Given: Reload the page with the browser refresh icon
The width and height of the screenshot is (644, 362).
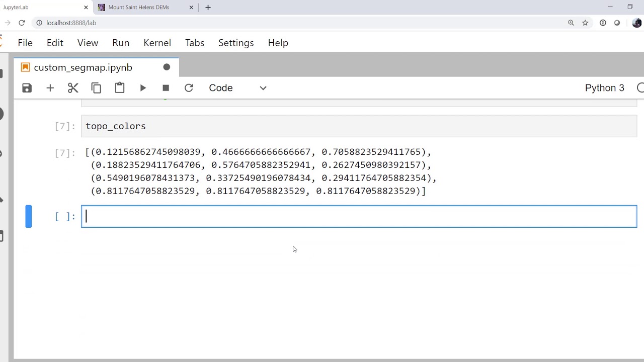Looking at the screenshot, I should [22, 23].
